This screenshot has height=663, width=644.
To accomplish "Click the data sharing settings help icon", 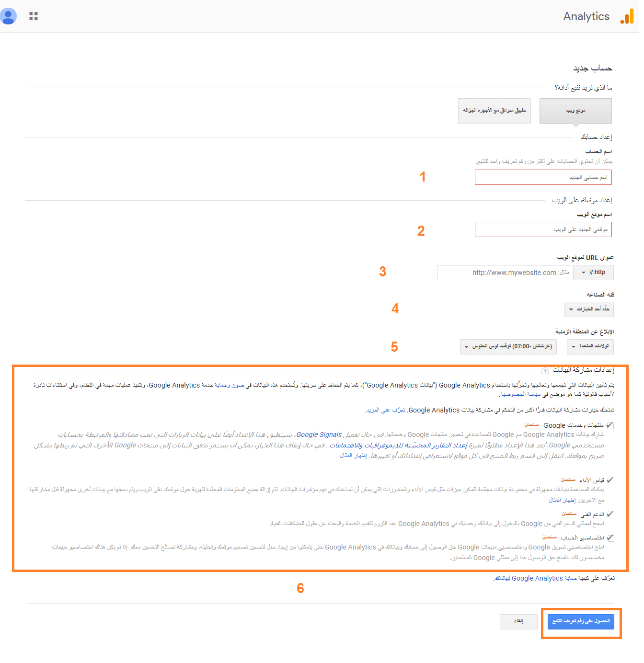I will tap(545, 371).
